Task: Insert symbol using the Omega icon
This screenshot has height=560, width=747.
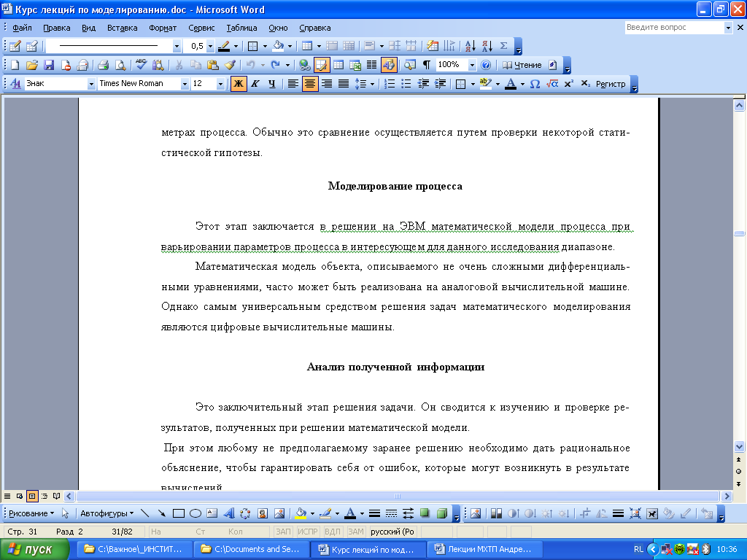Action: pyautogui.click(x=535, y=84)
